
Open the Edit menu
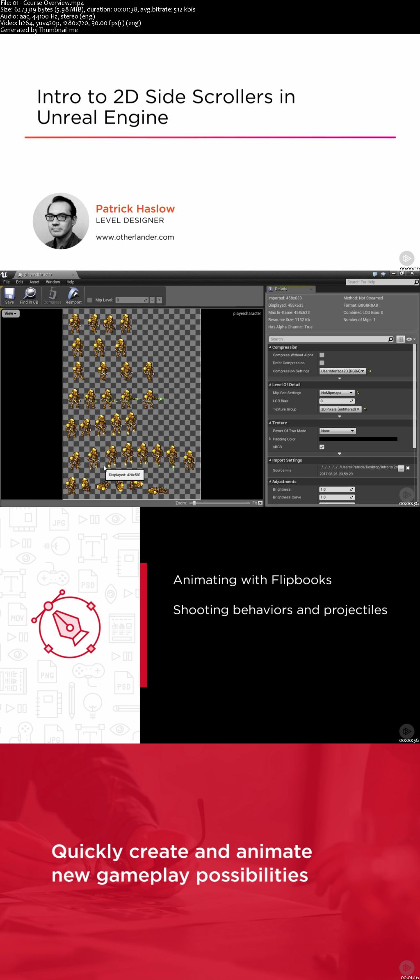click(19, 282)
